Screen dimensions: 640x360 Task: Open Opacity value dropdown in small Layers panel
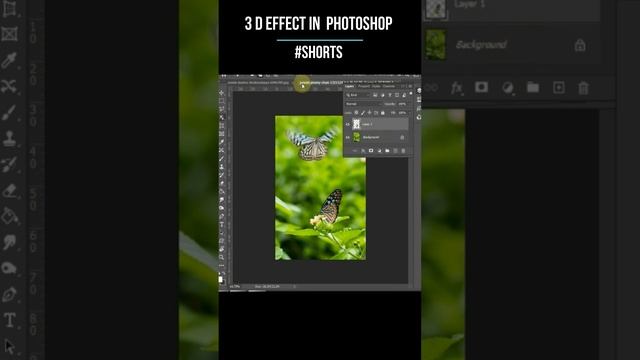click(x=402, y=104)
